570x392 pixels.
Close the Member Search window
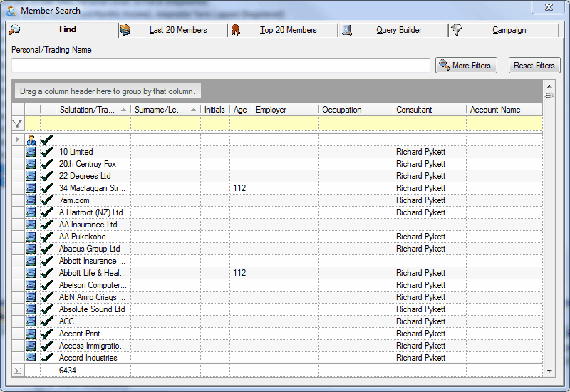[549, 7]
